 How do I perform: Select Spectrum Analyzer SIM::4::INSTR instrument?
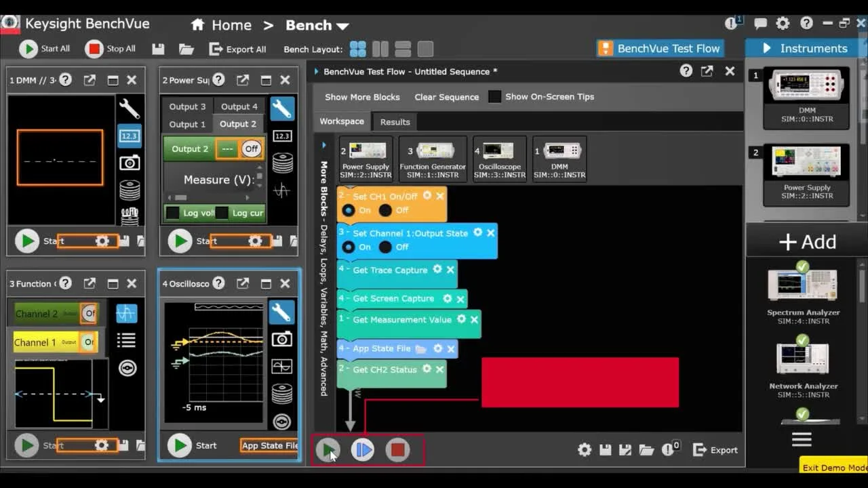803,293
